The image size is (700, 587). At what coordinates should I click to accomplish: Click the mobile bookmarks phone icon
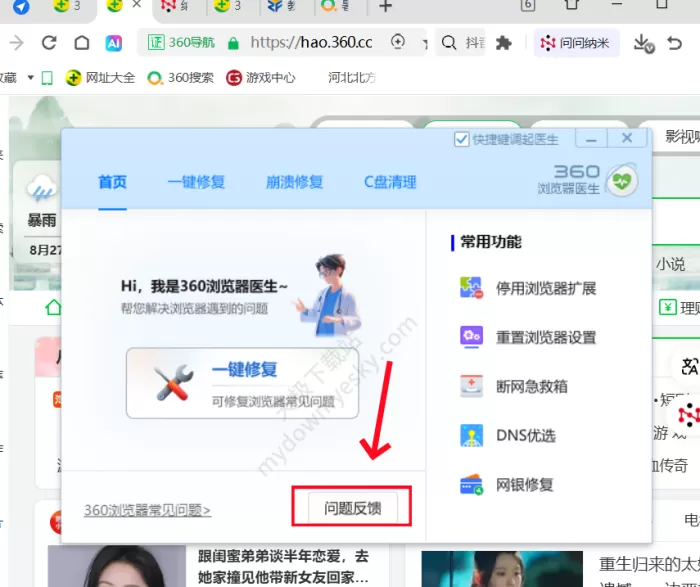coord(47,78)
